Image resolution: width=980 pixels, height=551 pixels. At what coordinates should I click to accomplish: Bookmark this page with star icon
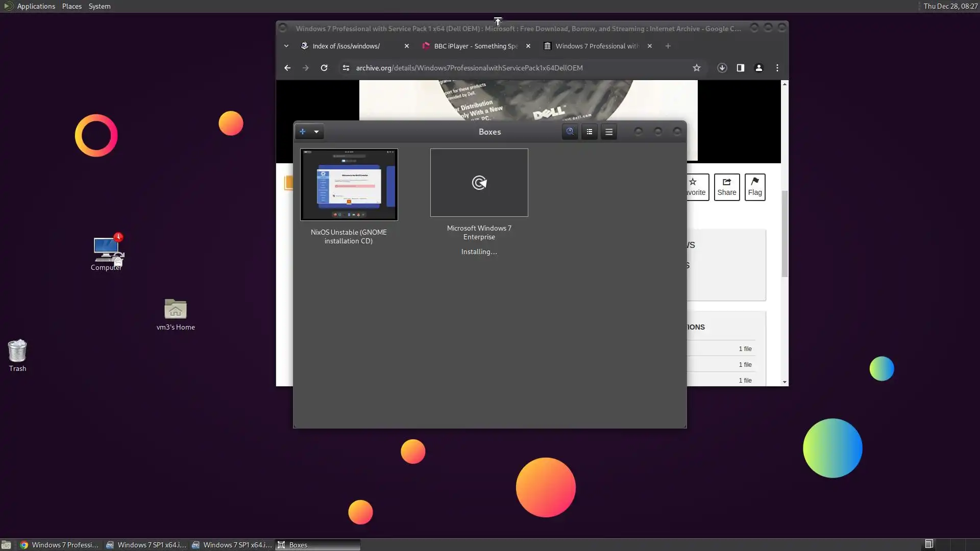click(x=696, y=68)
